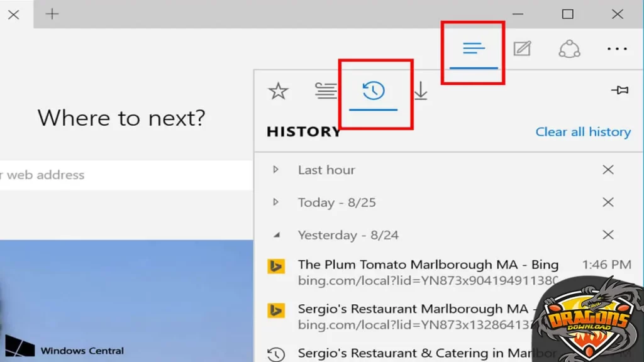Pin the Hub pane open

point(619,90)
